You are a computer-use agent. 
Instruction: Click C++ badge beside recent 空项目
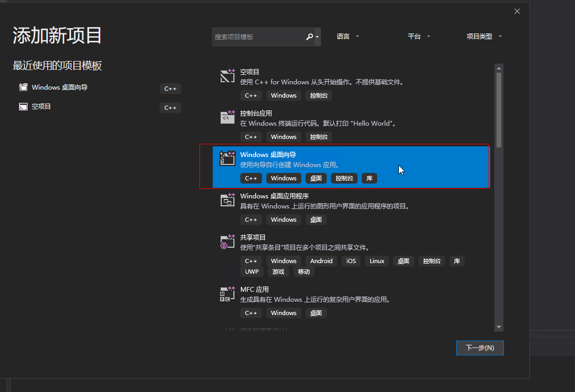click(170, 108)
